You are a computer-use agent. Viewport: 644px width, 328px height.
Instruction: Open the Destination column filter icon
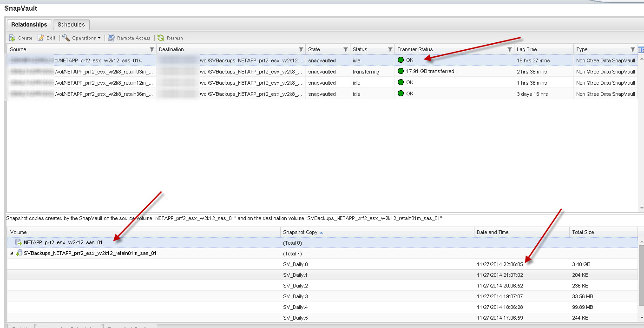point(301,49)
